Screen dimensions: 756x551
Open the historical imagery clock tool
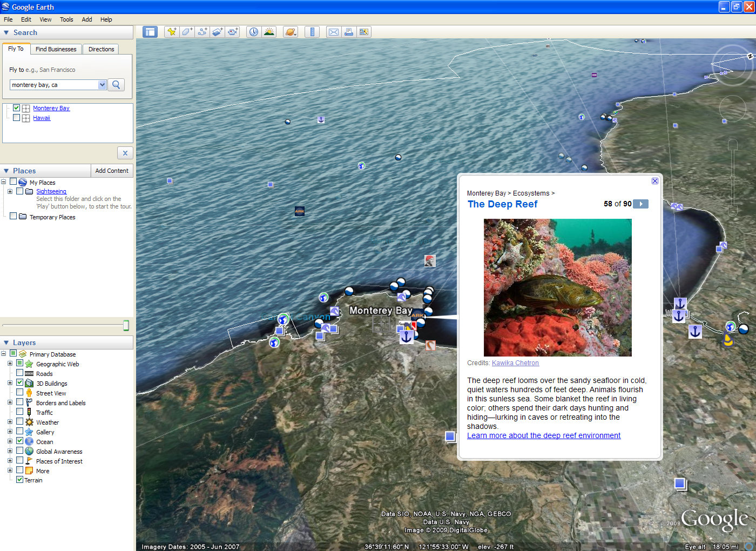click(x=253, y=32)
